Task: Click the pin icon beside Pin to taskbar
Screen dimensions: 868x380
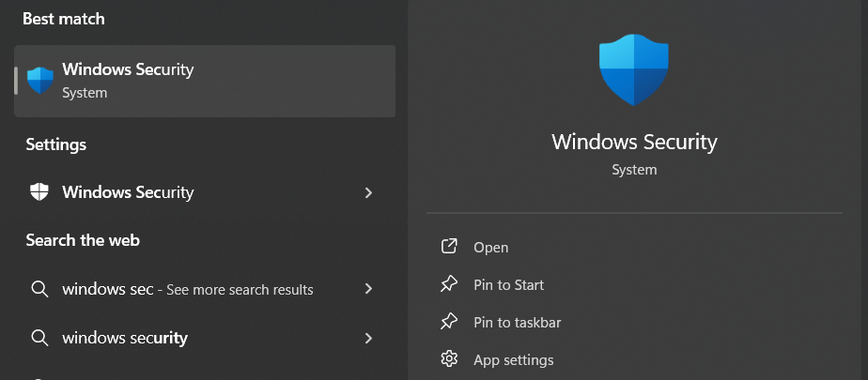Action: click(449, 322)
